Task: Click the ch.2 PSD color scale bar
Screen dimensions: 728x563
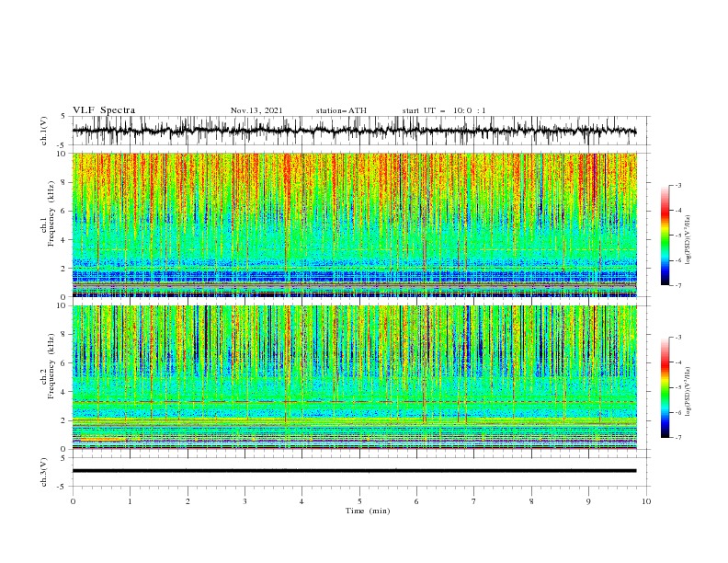Action: coord(665,387)
